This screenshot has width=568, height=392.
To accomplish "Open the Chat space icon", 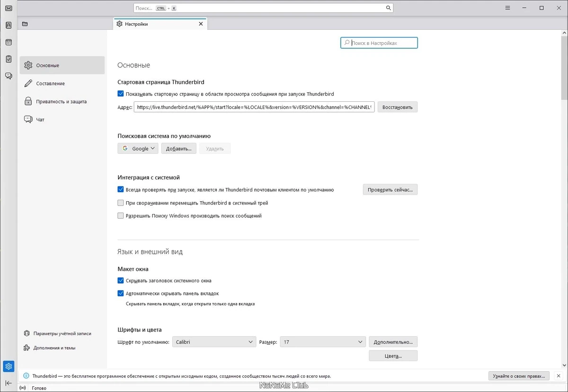I will coord(9,76).
